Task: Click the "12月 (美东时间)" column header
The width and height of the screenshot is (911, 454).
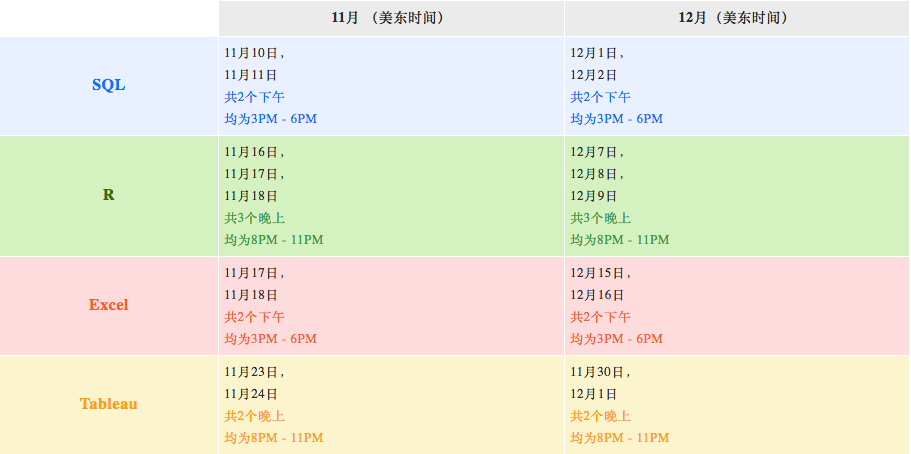Action: (737, 19)
